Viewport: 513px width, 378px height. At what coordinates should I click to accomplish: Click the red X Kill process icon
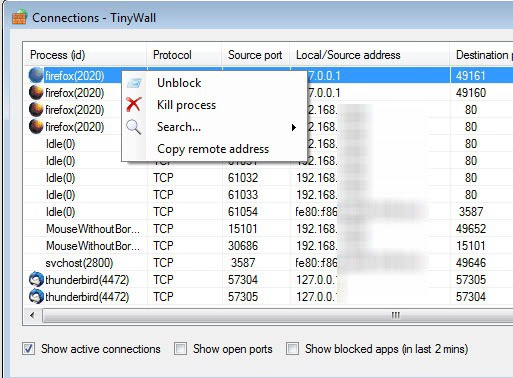point(134,104)
